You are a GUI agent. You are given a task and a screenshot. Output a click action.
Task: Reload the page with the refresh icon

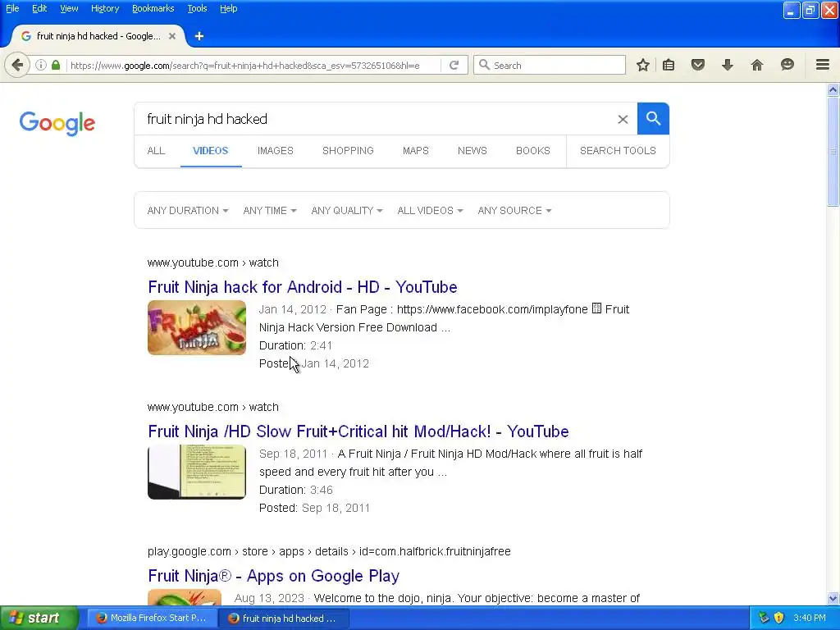point(454,66)
